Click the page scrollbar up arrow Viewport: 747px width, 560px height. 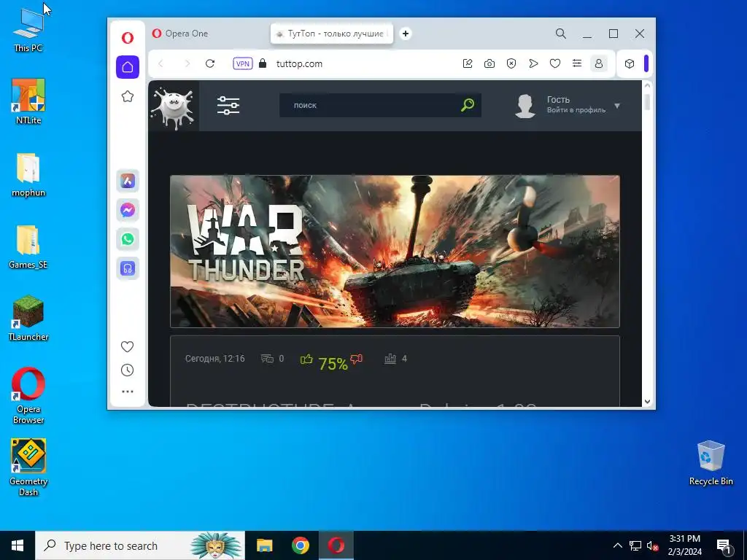(x=647, y=86)
